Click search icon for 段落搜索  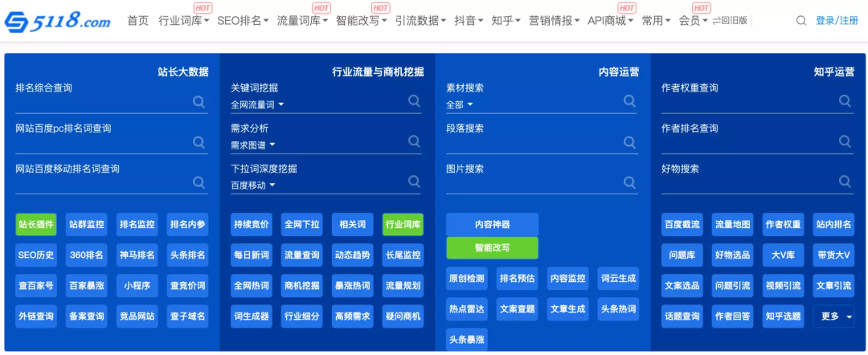[x=629, y=142]
